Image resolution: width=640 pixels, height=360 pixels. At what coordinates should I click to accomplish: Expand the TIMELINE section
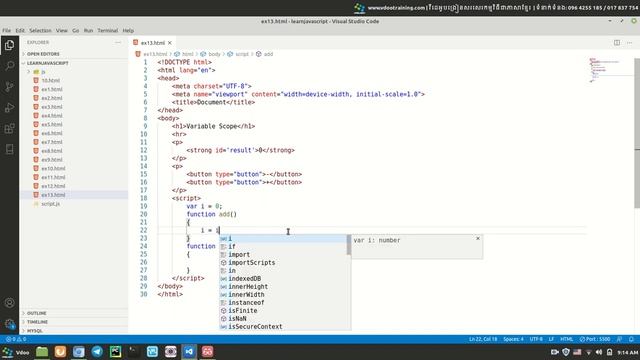coord(37,322)
